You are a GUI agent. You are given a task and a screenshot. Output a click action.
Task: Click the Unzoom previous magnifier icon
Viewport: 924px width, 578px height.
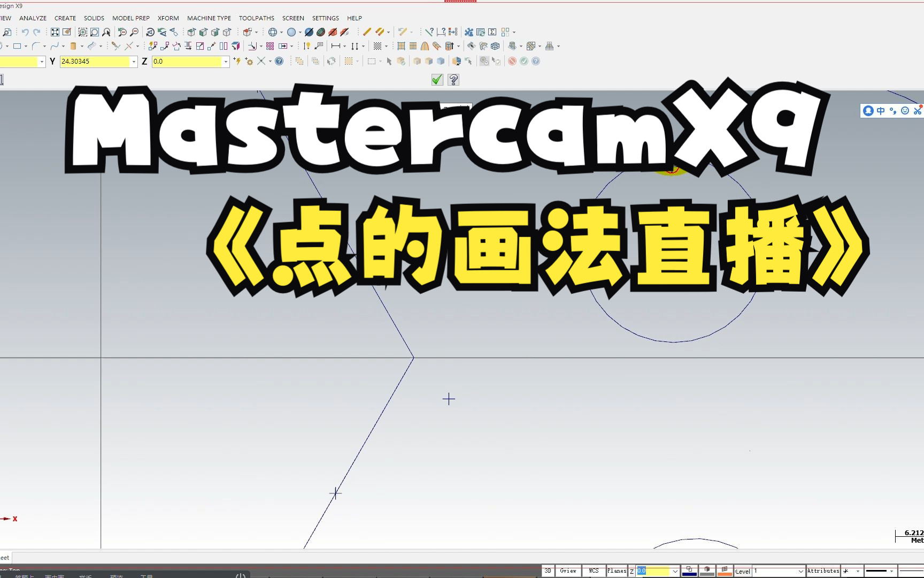[122, 32]
